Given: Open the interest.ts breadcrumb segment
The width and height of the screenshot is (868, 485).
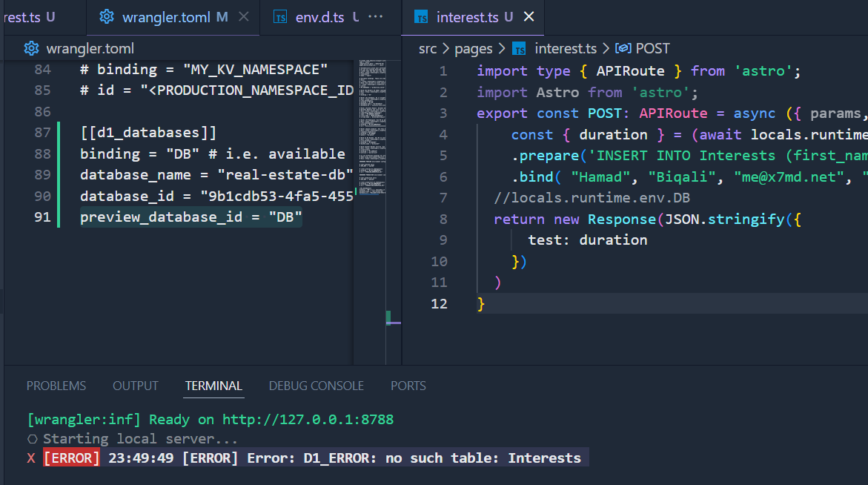Looking at the screenshot, I should click(565, 49).
